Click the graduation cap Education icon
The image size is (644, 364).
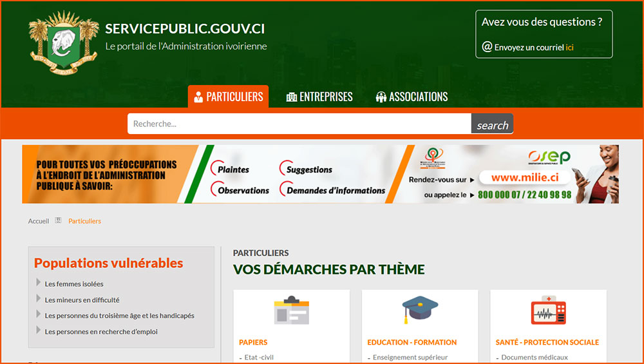420,310
